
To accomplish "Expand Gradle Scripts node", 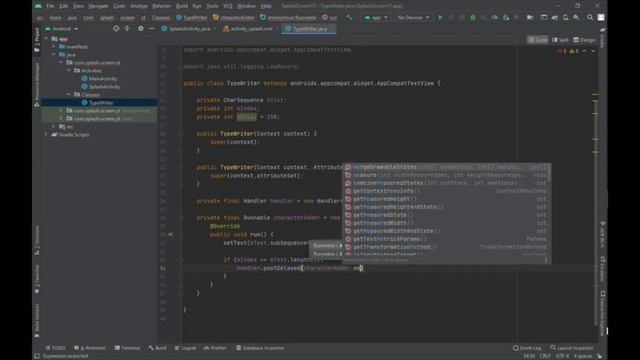I will pos(46,134).
